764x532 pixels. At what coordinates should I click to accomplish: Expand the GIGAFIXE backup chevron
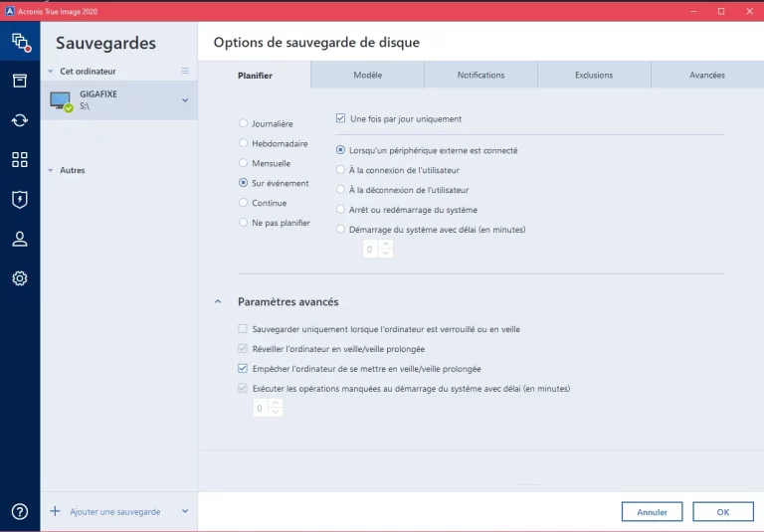point(185,100)
